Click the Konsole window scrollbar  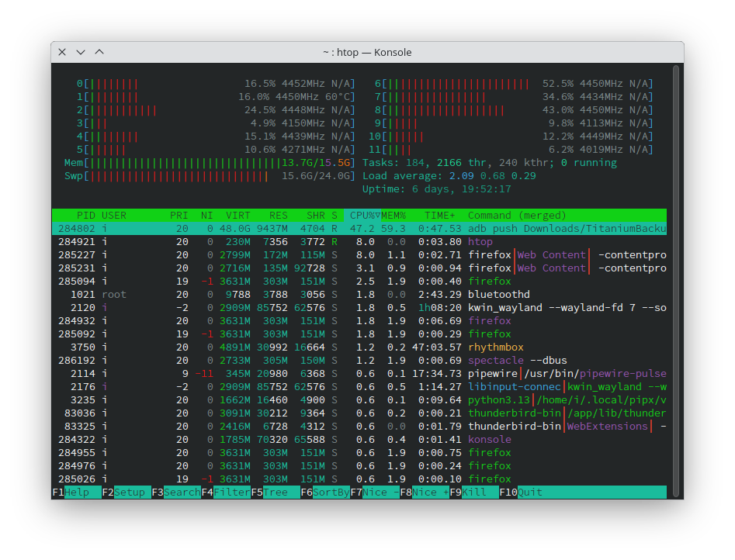676,279
